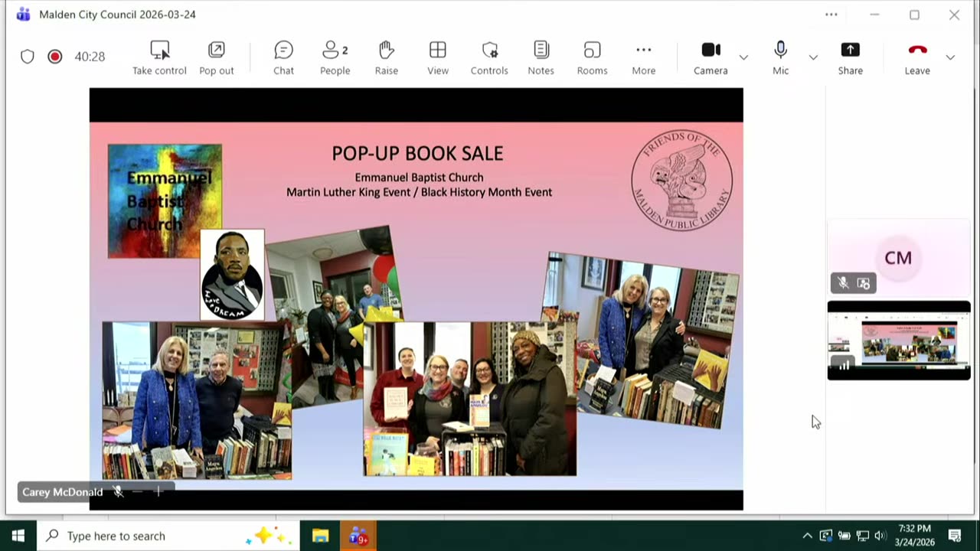Image resolution: width=980 pixels, height=551 pixels.
Task: Click the shield privacy icon
Action: tap(28, 57)
